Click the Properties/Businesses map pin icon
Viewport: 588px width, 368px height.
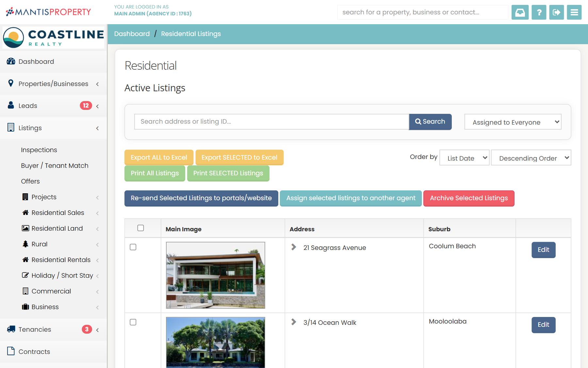11,83
